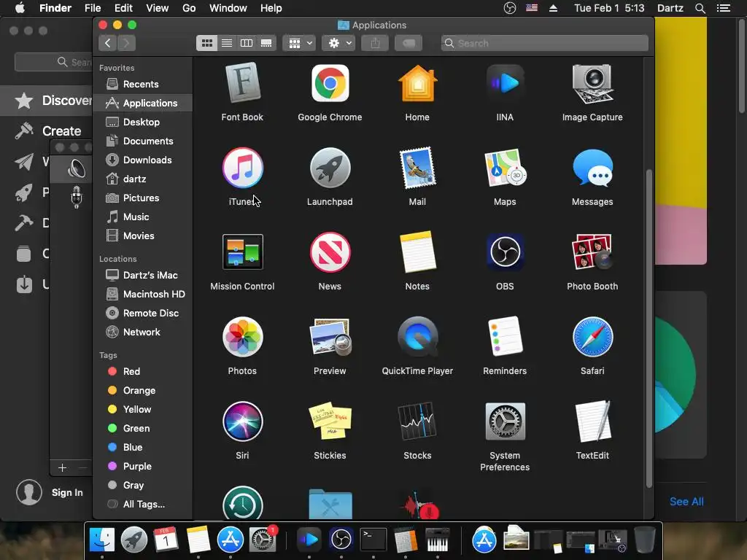The width and height of the screenshot is (747, 560).
Task: Open Pictures in the sidebar
Action: (143, 198)
